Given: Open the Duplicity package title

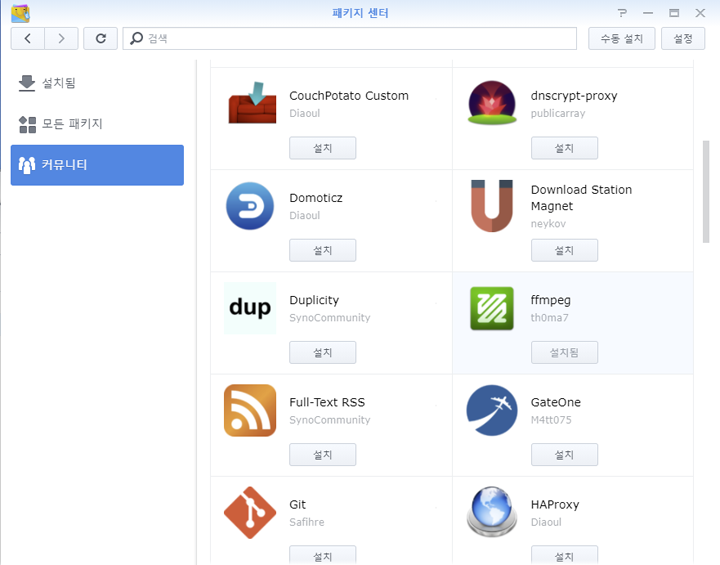Looking at the screenshot, I should pyautogui.click(x=314, y=300).
